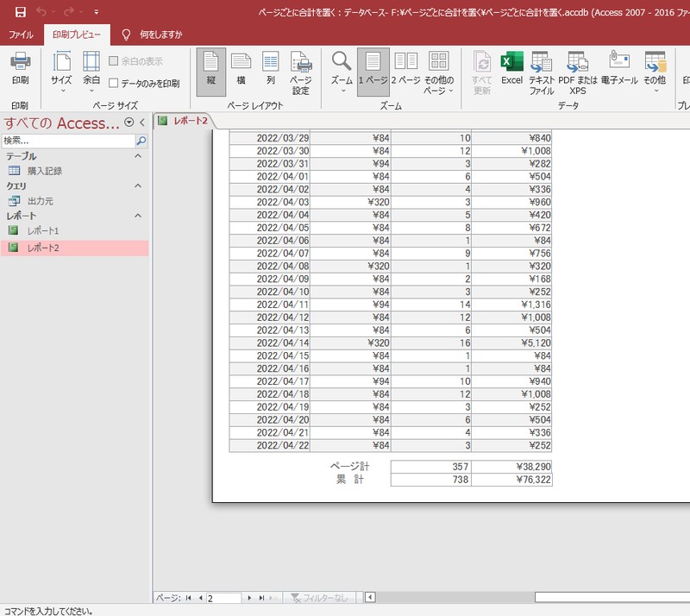Screen dimensions: 690x616
Task: Go to the first page of the report
Action: point(188,598)
